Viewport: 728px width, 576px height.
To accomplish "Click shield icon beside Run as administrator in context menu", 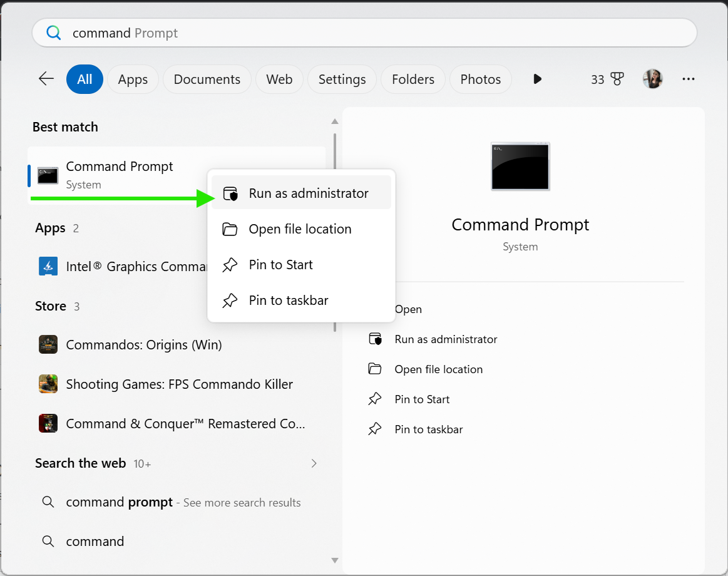I will click(x=230, y=193).
